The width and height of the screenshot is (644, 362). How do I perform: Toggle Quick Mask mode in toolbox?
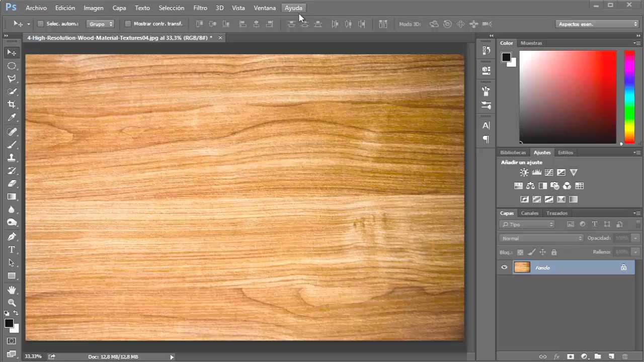pos(12,341)
